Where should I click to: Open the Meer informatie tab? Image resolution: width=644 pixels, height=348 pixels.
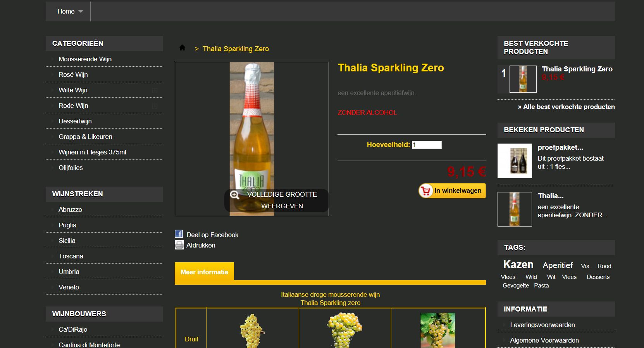[204, 272]
